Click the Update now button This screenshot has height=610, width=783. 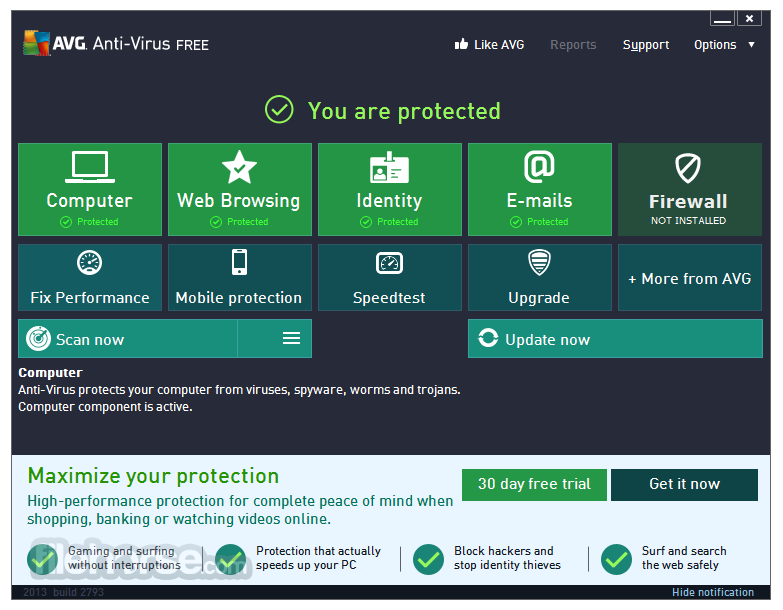[x=615, y=338]
